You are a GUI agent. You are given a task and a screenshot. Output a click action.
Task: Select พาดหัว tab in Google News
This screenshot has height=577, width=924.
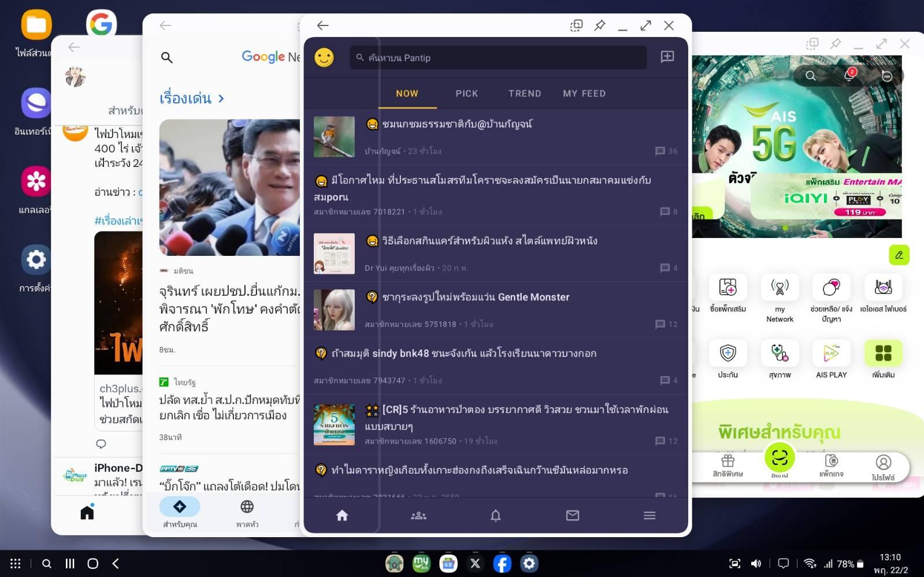coord(247,513)
